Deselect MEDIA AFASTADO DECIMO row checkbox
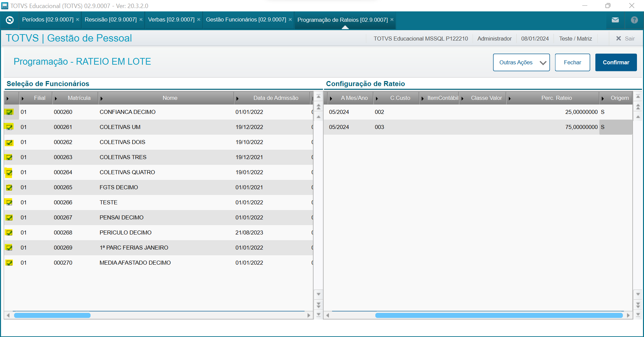 tap(9, 263)
